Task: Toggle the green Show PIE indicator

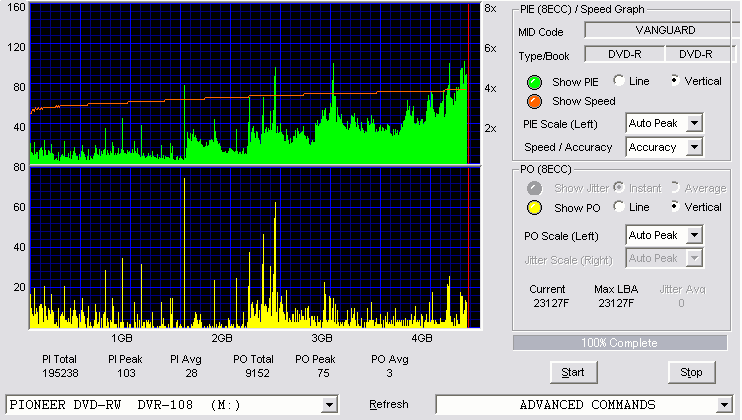Action: (534, 82)
